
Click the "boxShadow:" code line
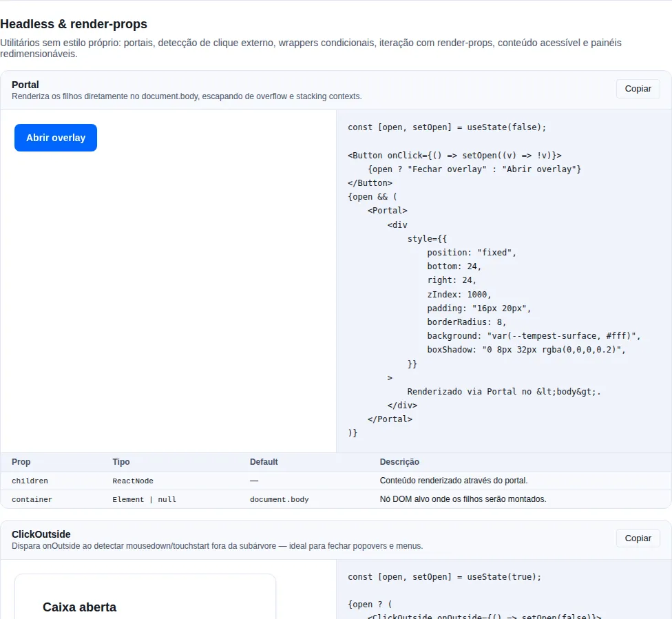tap(526, 349)
